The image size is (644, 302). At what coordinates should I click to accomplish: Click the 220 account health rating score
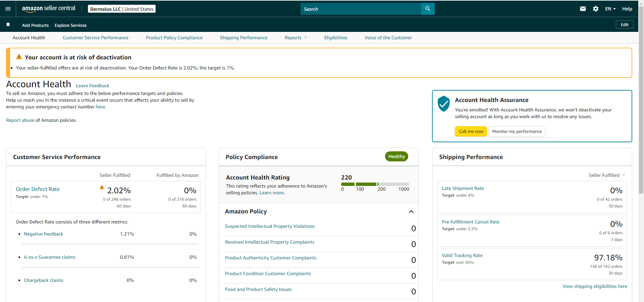[x=346, y=178]
